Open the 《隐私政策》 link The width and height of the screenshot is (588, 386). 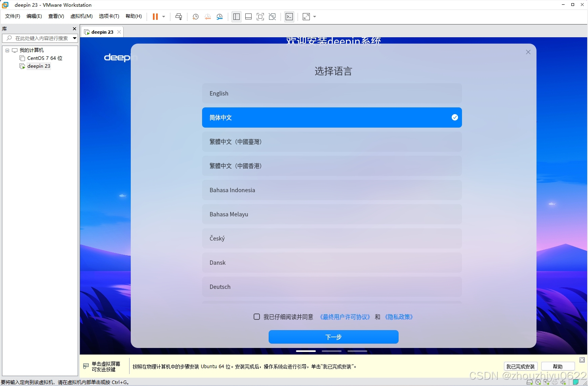[x=399, y=317]
